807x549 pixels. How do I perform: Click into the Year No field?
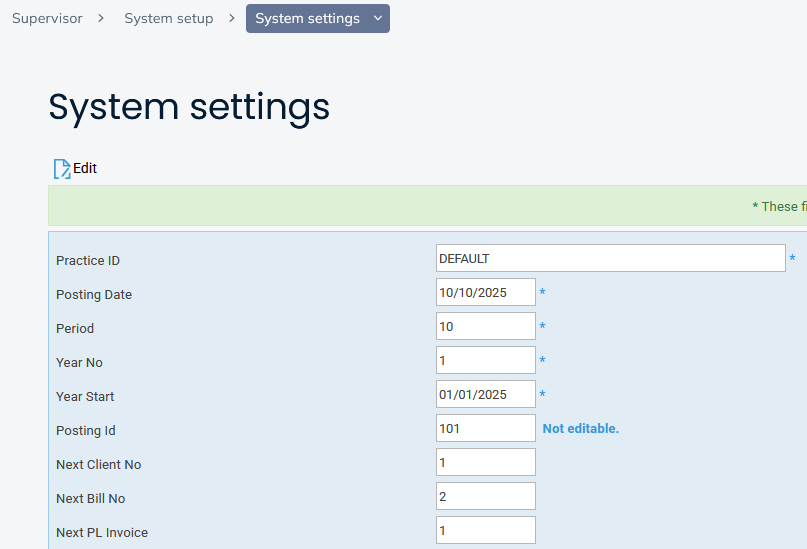pos(485,360)
